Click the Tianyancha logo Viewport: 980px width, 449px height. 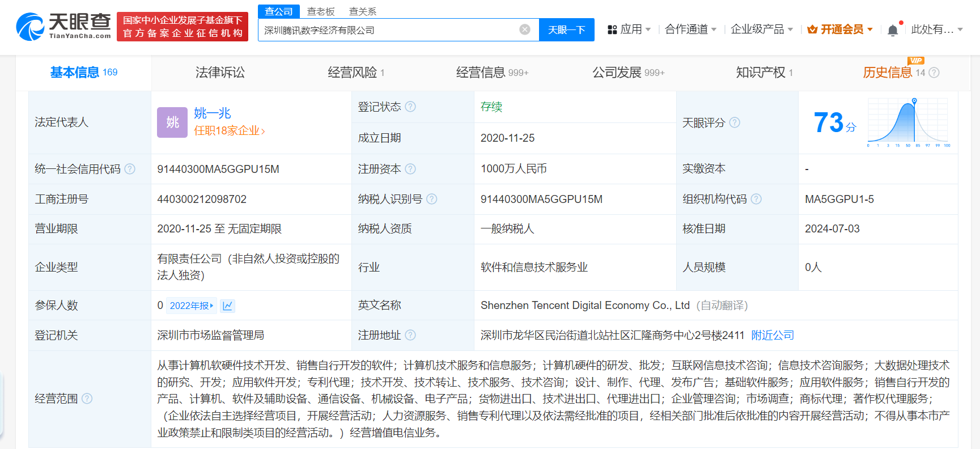point(63,27)
